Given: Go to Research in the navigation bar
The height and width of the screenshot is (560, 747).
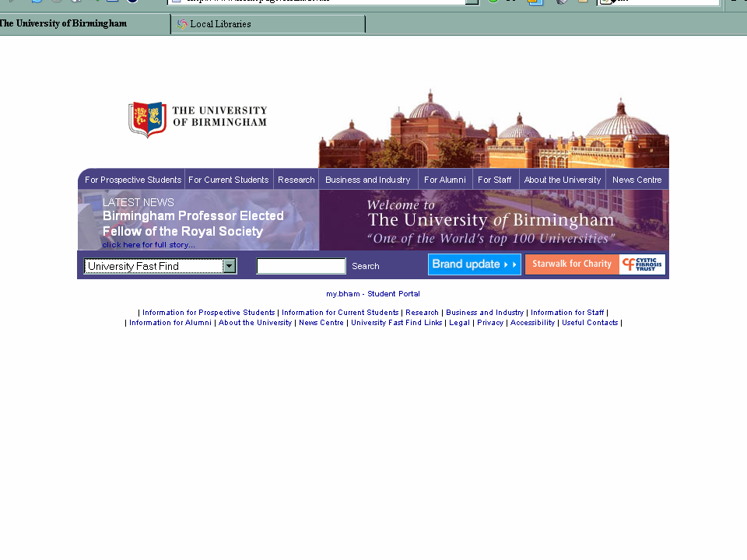Looking at the screenshot, I should [296, 180].
